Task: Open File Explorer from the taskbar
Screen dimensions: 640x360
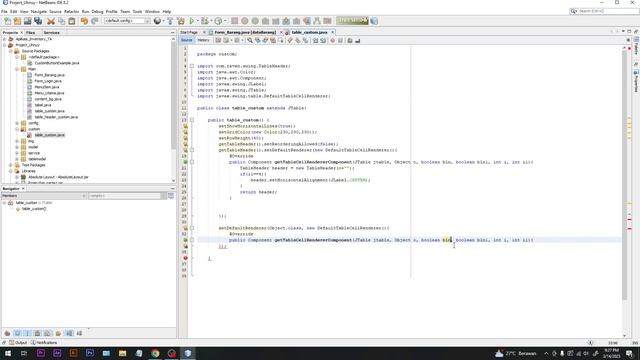Action: [x=122, y=353]
